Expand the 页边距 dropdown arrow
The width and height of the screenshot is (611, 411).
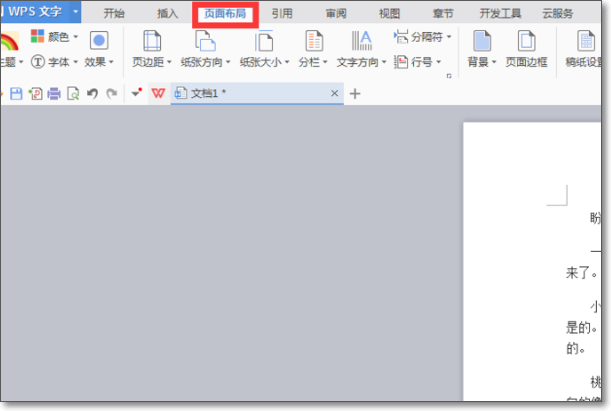(x=169, y=62)
